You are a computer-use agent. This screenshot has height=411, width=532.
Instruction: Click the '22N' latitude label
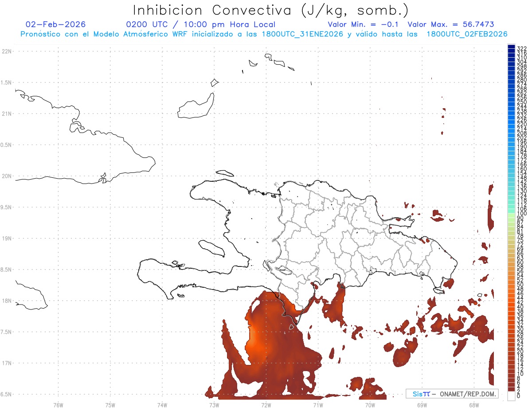pyautogui.click(x=7, y=51)
